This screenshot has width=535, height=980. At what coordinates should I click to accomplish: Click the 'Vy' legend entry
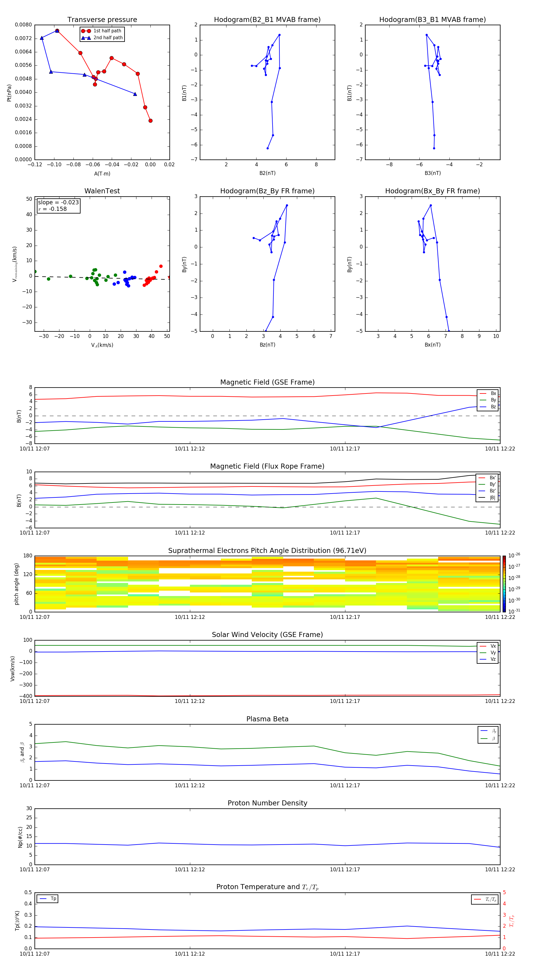pyautogui.click(x=488, y=652)
